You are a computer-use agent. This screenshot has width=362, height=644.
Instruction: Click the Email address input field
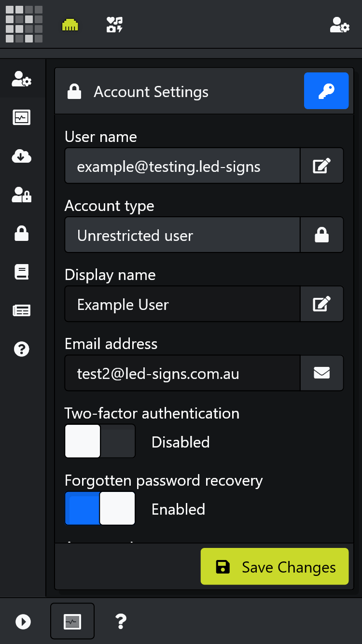tap(182, 373)
